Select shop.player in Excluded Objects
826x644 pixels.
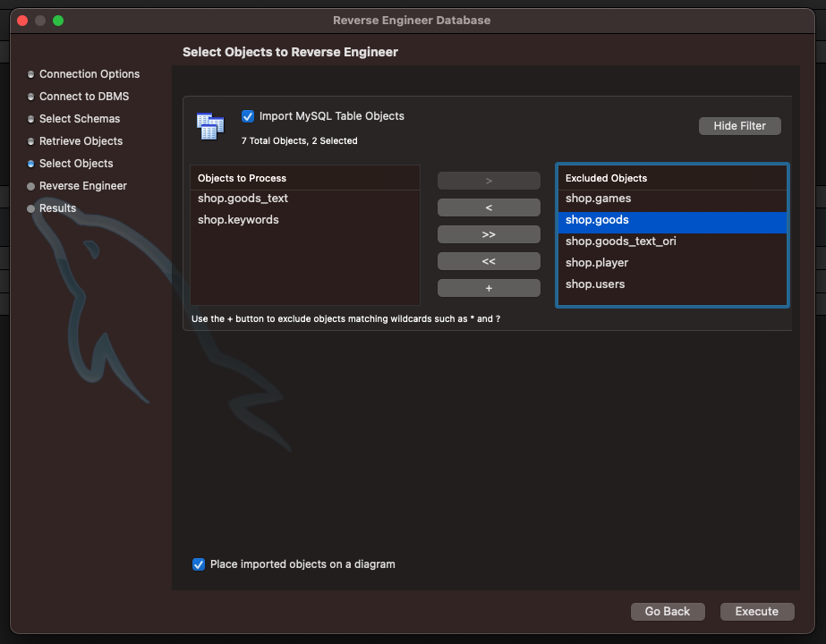[x=672, y=263]
